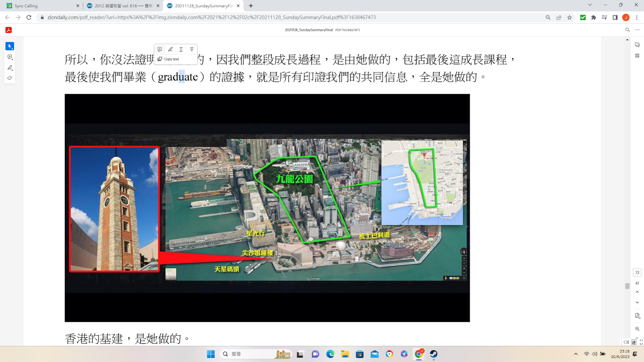
Task: Bookmark this page with the star icon
Action: coord(570,17)
